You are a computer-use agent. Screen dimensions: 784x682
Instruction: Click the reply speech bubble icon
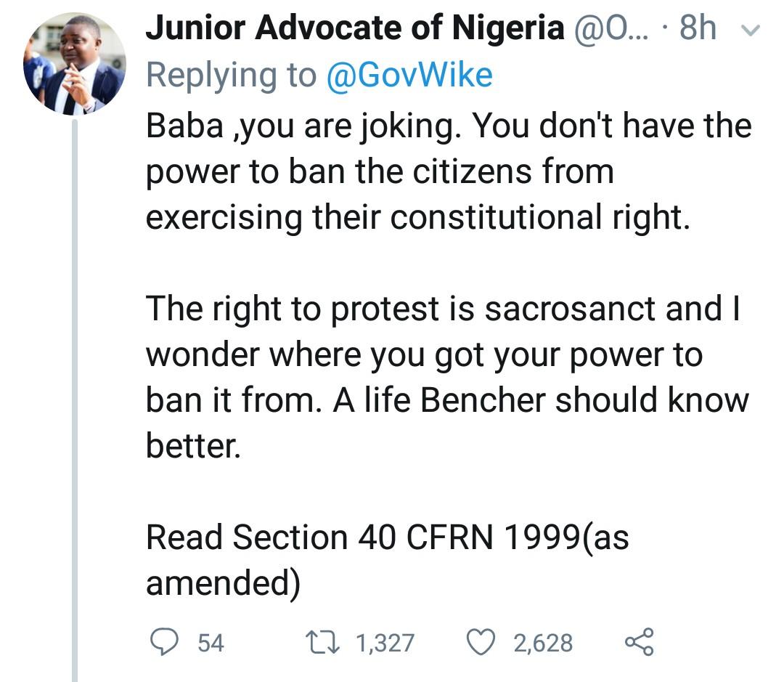click(x=164, y=641)
